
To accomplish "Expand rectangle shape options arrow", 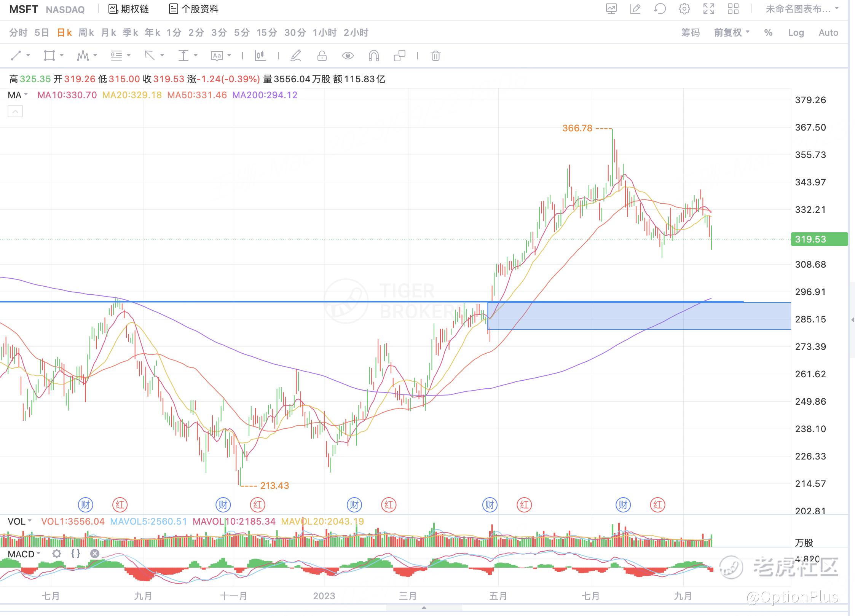I will 62,56.
